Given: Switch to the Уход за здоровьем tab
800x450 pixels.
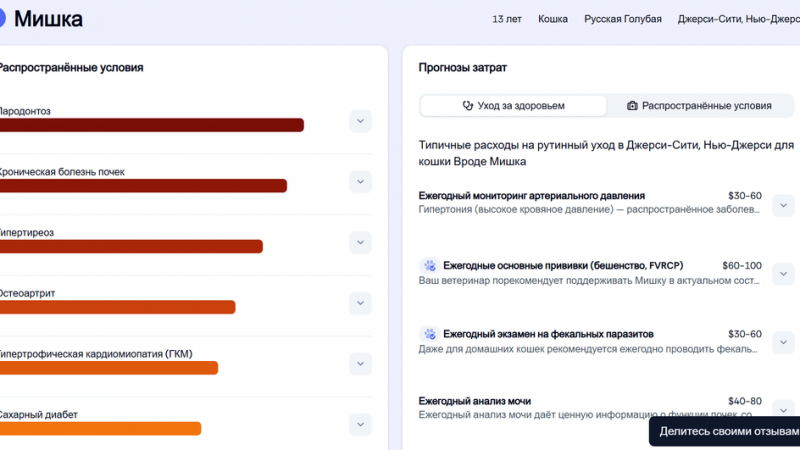Looking at the screenshot, I should [513, 106].
